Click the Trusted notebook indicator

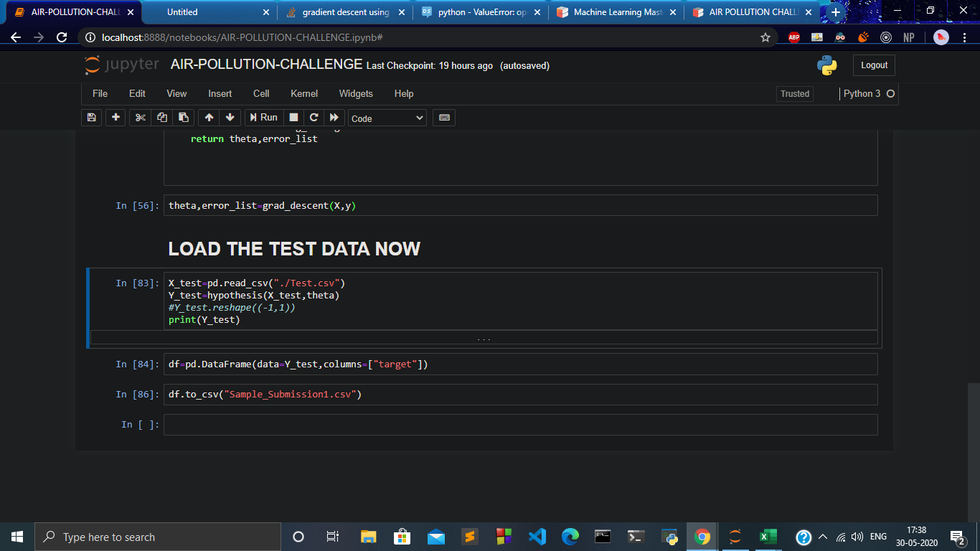(x=795, y=94)
